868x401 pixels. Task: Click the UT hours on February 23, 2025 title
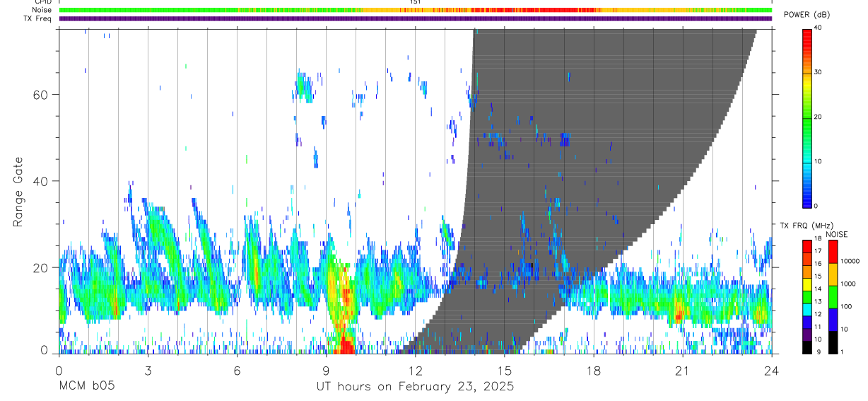pos(415,387)
